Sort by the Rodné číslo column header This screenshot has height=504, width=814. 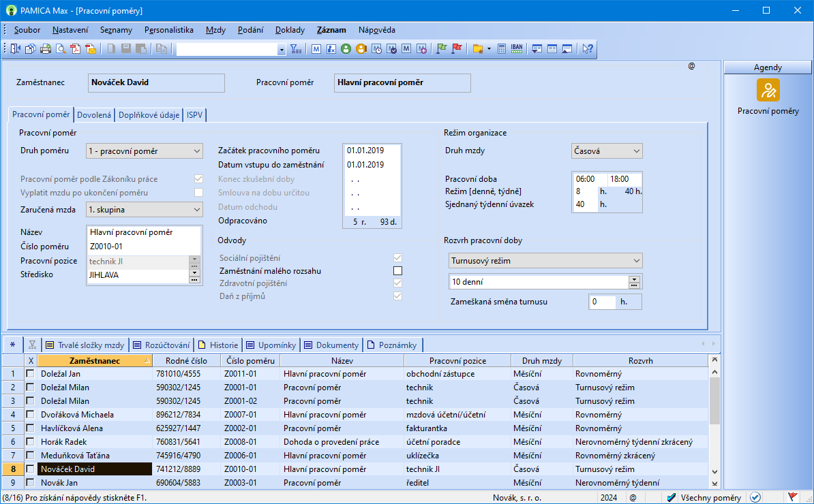coord(186,360)
